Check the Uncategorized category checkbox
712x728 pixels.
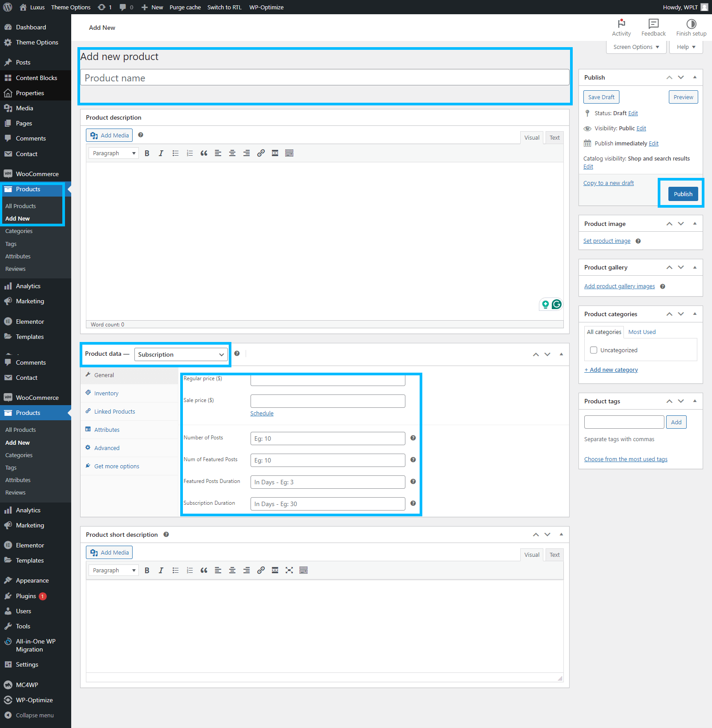point(594,350)
